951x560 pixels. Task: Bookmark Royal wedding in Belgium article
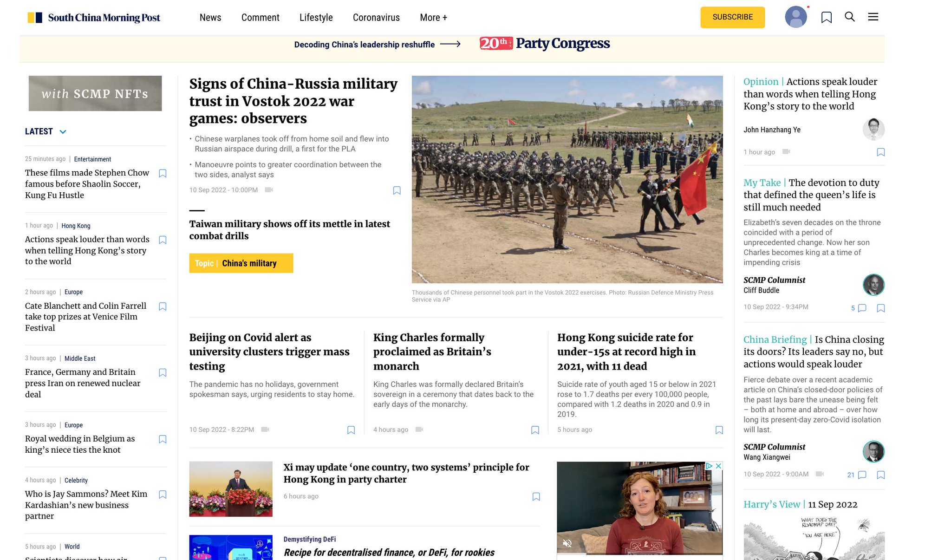point(163,439)
